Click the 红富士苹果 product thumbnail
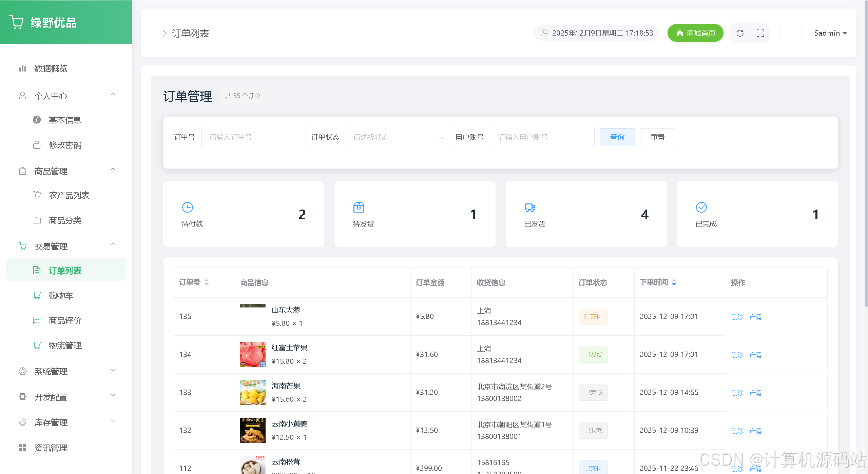This screenshot has width=868, height=474. click(x=253, y=354)
